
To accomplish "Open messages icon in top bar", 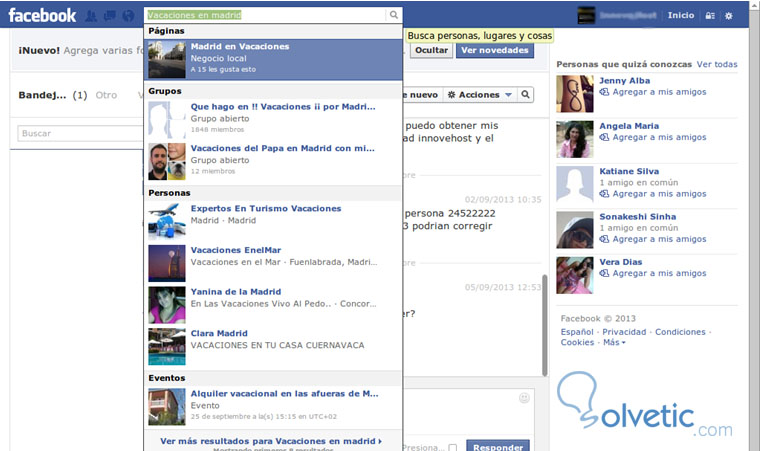I will pyautogui.click(x=110, y=16).
